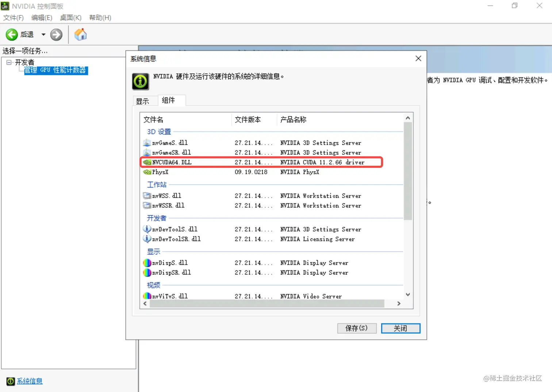
Task: Open the 帮助(H) menu
Action: [100, 18]
